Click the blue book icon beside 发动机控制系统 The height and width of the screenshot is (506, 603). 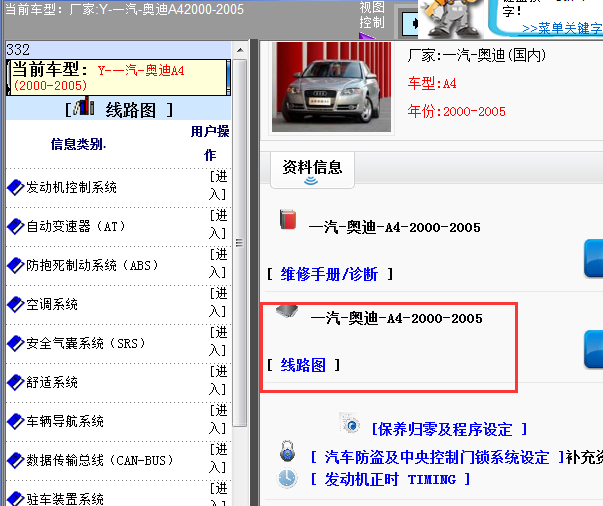16,188
